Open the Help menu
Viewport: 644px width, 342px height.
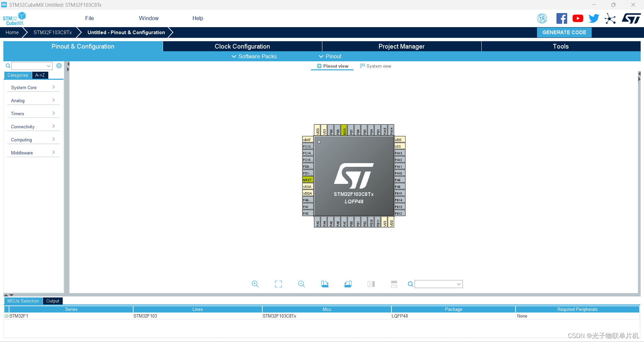tap(198, 18)
